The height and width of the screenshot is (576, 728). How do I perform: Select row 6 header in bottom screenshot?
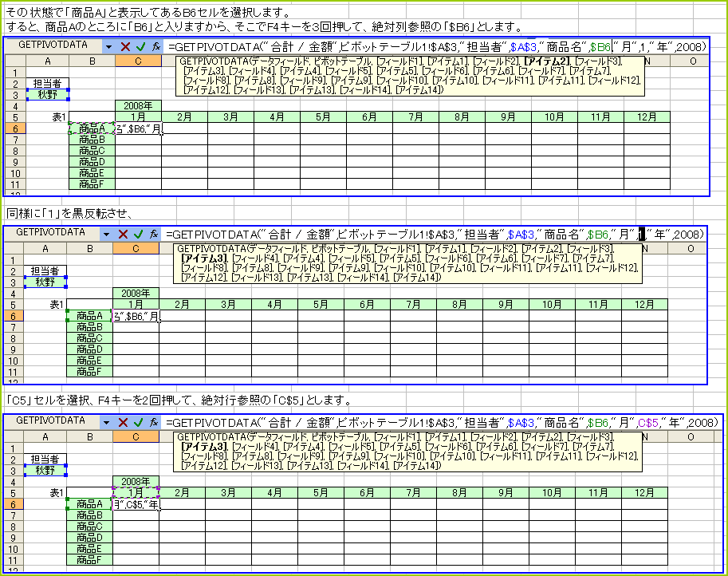(x=13, y=504)
